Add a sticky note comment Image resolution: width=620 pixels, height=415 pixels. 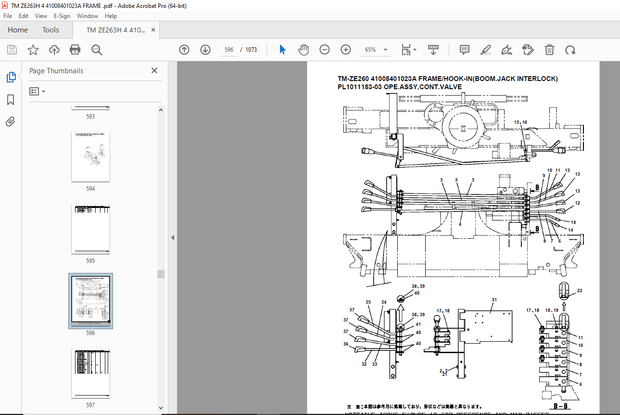[464, 50]
